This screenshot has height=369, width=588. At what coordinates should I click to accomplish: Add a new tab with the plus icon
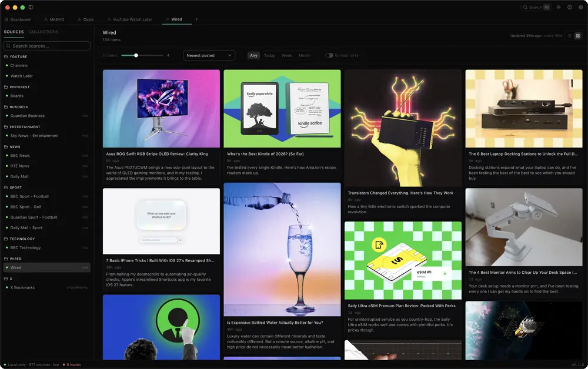click(197, 19)
